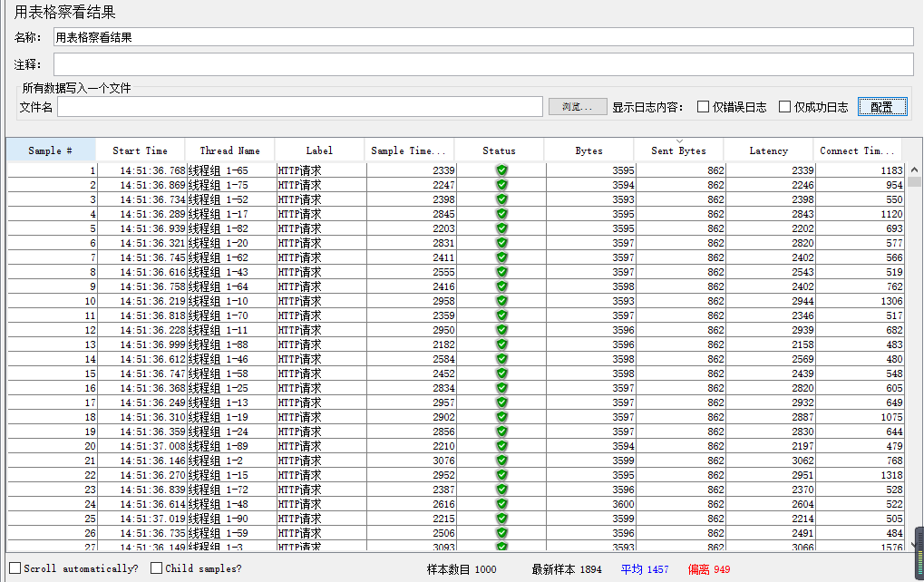The image size is (924, 582).
Task: Select the status icon in sample 18 row
Action: pos(501,417)
